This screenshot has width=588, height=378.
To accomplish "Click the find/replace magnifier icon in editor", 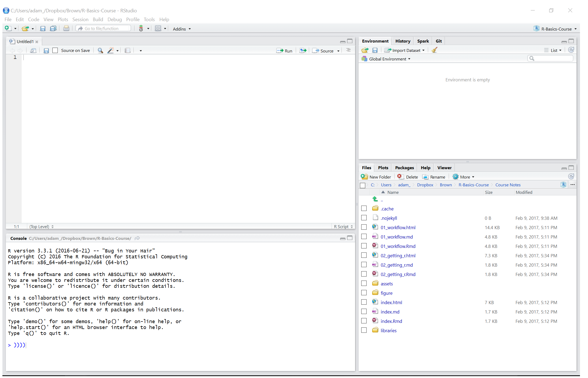I will [100, 51].
